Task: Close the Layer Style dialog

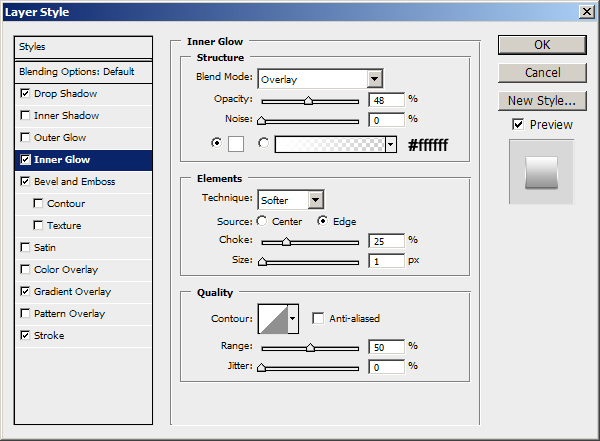Action: click(587, 12)
